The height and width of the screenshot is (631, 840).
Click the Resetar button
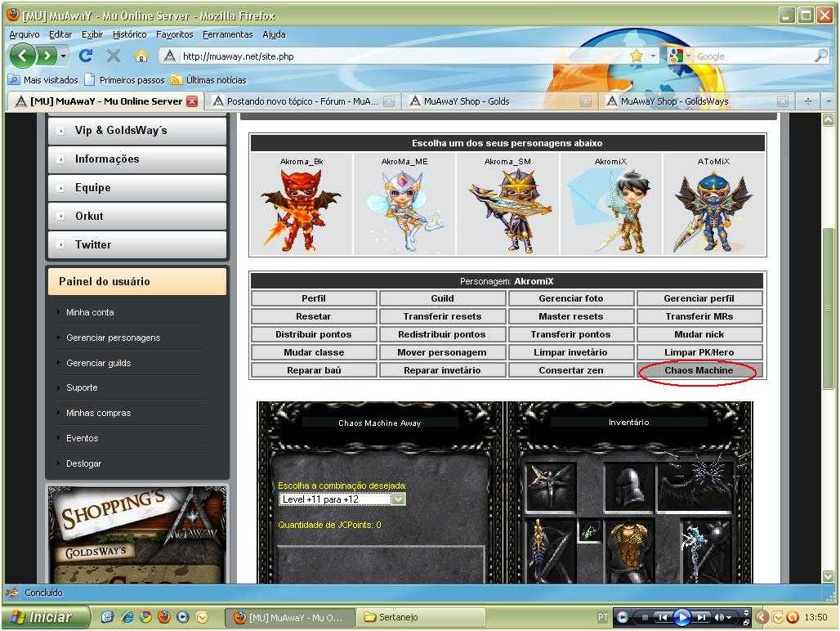tap(313, 316)
